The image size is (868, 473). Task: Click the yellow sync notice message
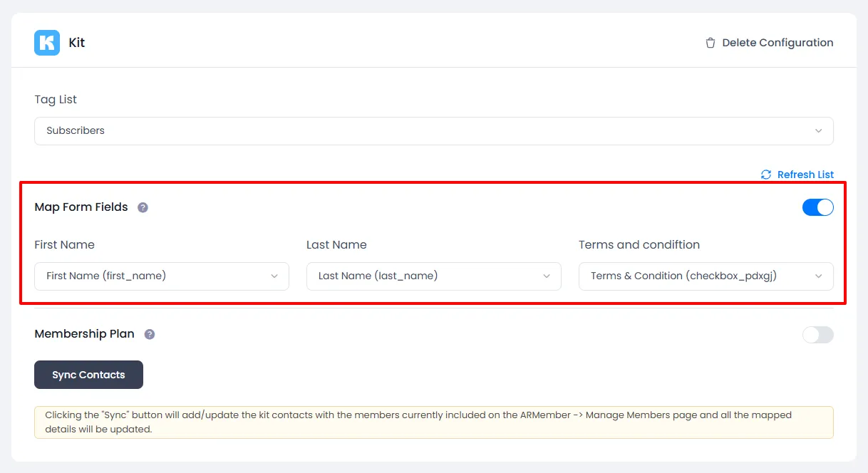click(433, 422)
